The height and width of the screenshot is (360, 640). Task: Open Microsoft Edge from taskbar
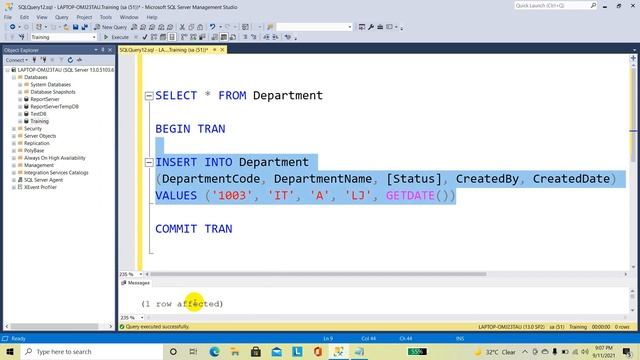(x=214, y=351)
